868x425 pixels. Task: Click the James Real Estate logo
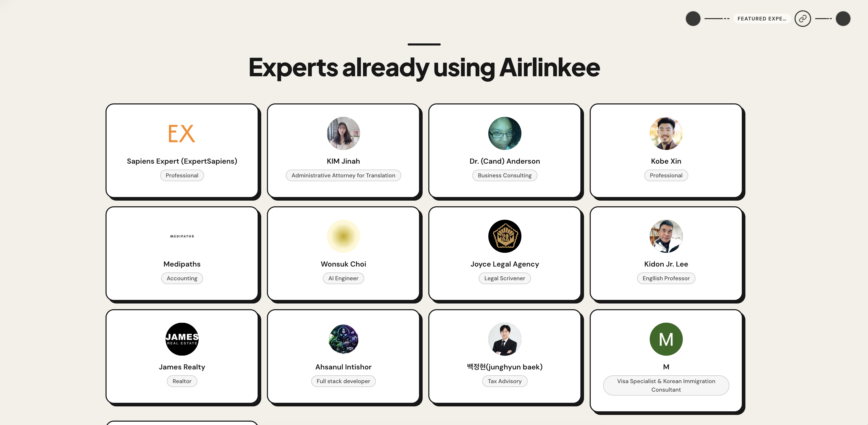click(182, 339)
